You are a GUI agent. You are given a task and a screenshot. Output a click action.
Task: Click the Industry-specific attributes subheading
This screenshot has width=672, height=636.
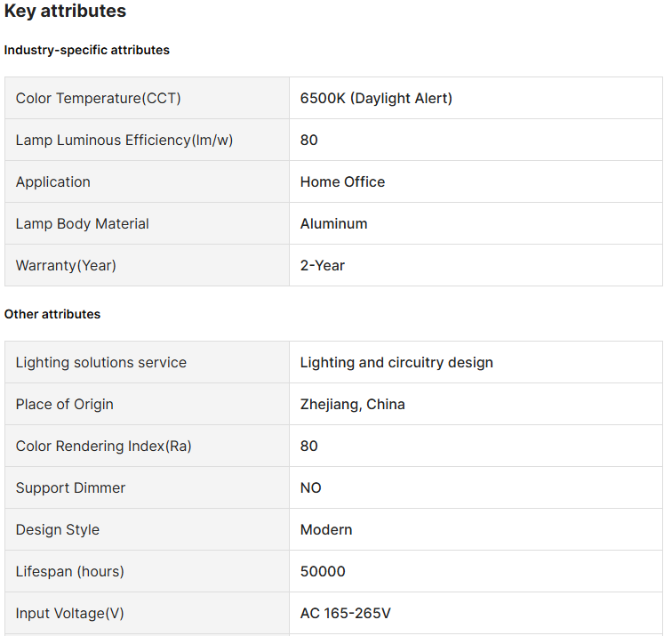click(87, 50)
